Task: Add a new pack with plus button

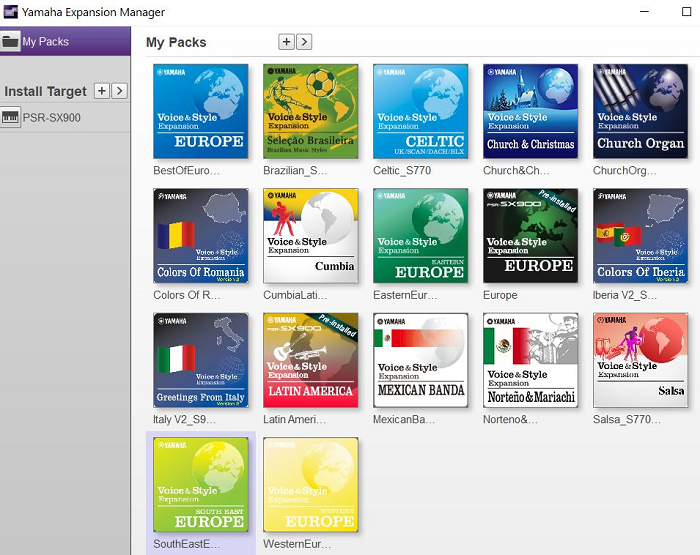Action: 286,42
